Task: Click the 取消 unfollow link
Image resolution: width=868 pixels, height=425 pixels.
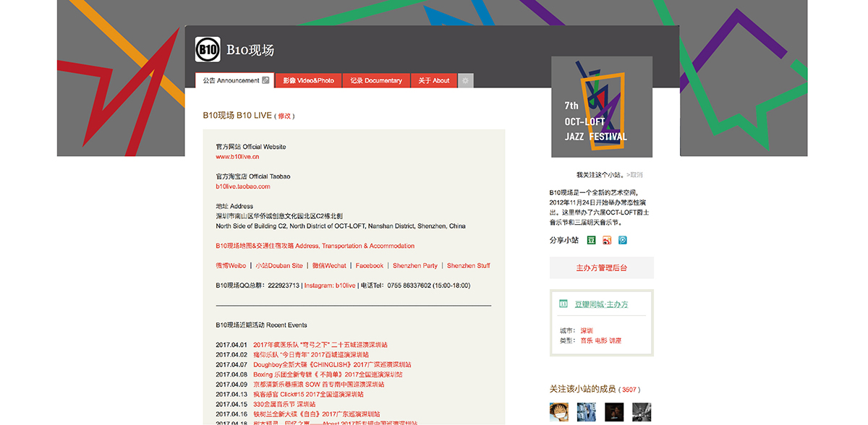Action: click(636, 175)
